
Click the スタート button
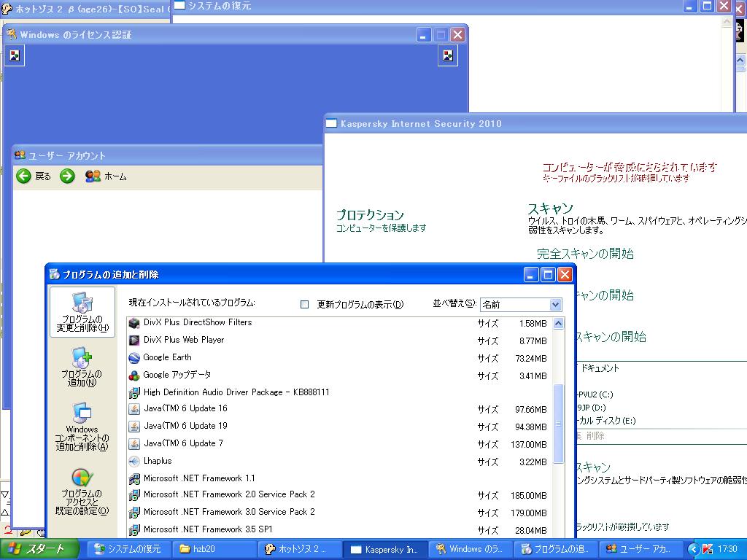coord(39,550)
